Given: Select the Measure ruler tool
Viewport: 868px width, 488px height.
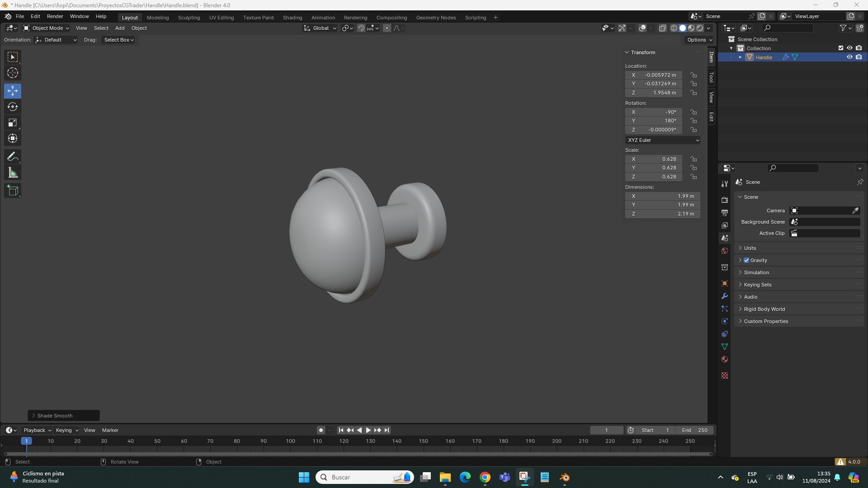Looking at the screenshot, I should (13, 173).
